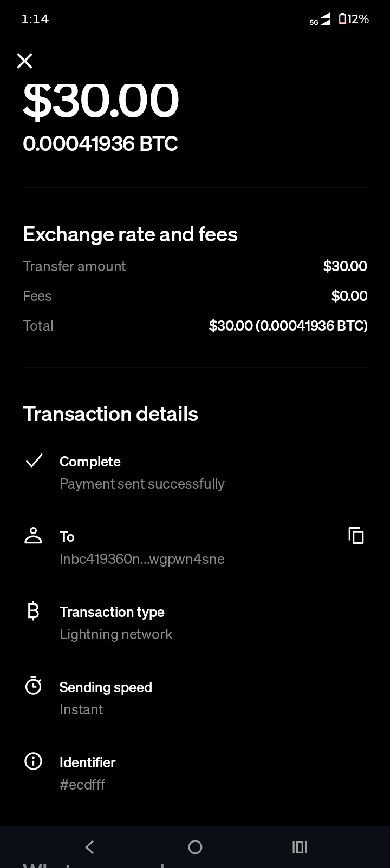The width and height of the screenshot is (390, 868).
Task: Close the transaction details screen
Action: pos(25,61)
